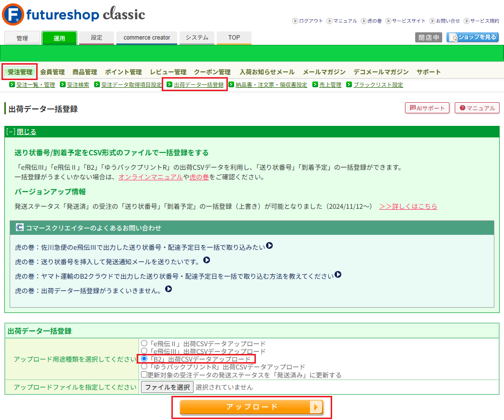Screen dimensions: 504x420
Task: Click arrow icon after うまくいきません FAQ
Action: click(x=168, y=289)
